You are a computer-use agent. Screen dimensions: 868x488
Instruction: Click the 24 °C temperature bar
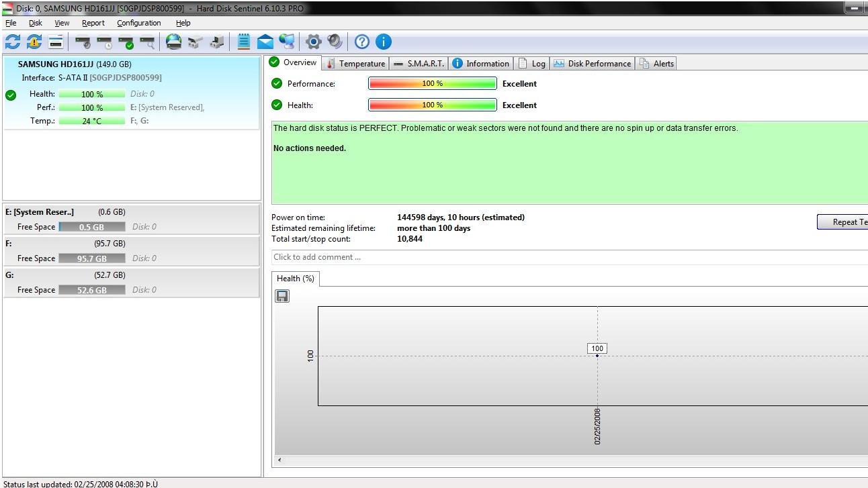[x=92, y=121]
